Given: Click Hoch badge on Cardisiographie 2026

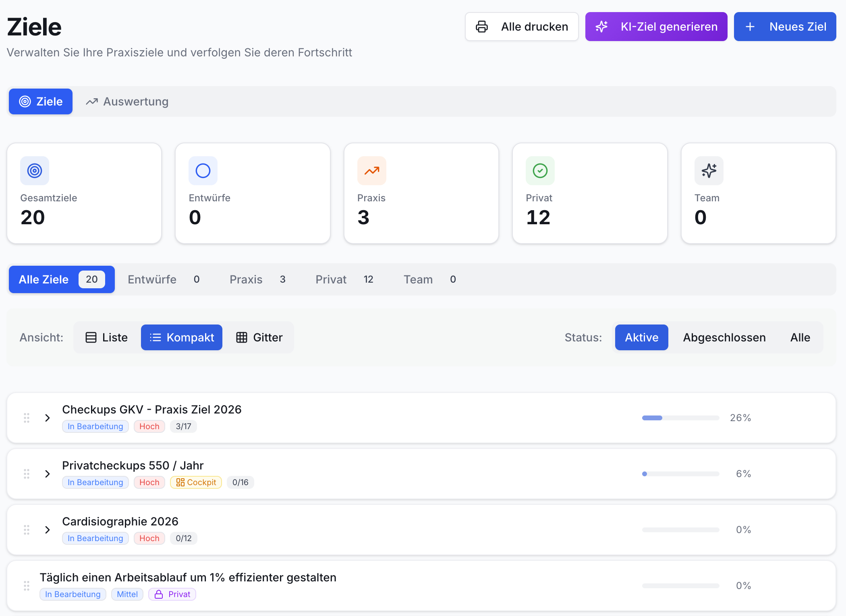Looking at the screenshot, I should 149,538.
